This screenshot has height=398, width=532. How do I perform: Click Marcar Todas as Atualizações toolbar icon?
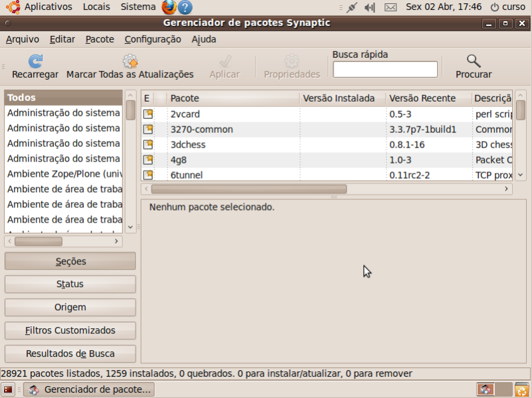(x=130, y=61)
